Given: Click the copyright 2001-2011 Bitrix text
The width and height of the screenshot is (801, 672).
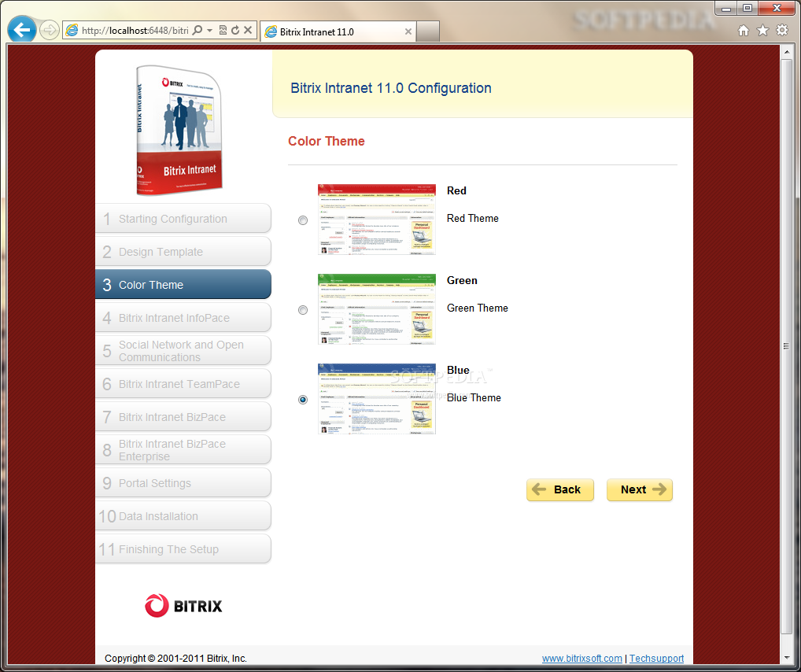Looking at the screenshot, I should point(175,658).
